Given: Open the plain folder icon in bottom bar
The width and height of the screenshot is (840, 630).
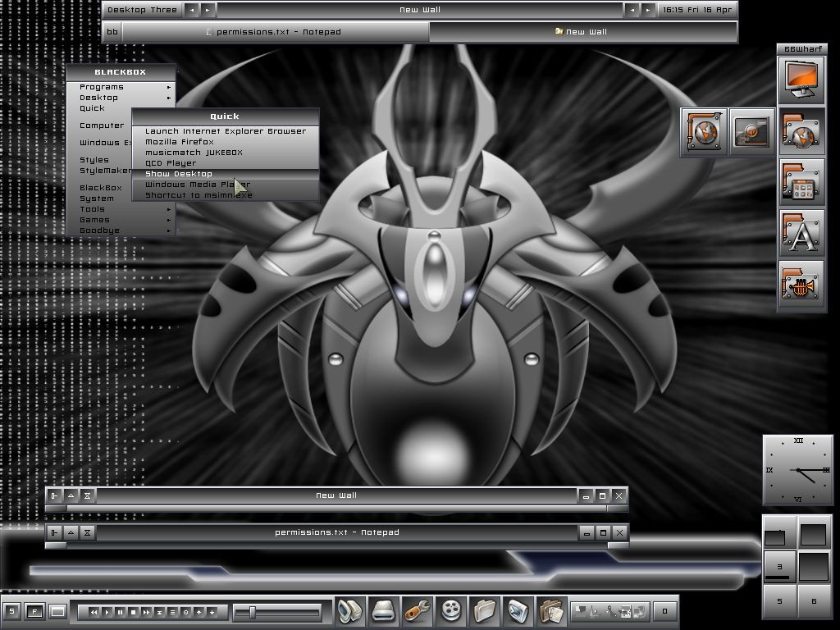Looking at the screenshot, I should 484,610.
